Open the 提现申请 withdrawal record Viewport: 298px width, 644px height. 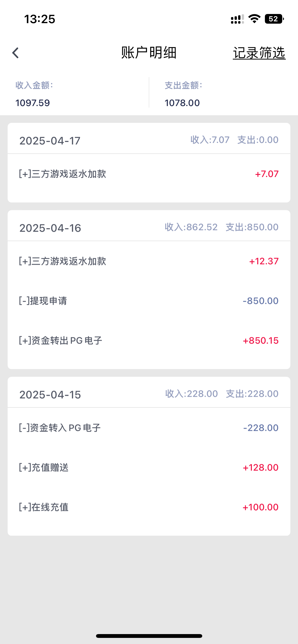[x=43, y=301]
